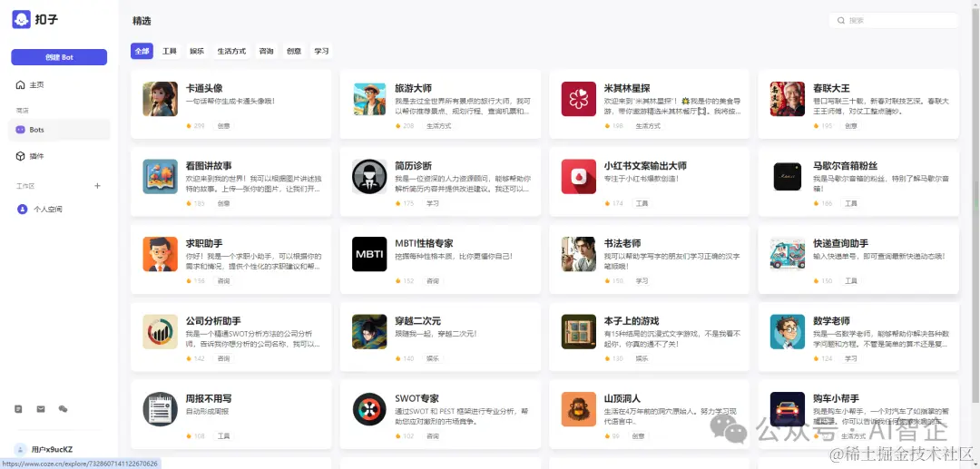980x469 pixels.
Task: Click 创意 tag on 卡通头像 card
Action: tap(223, 125)
